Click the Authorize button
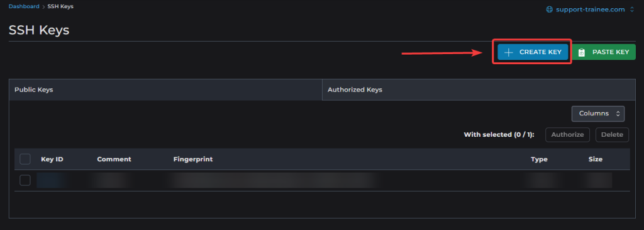The image size is (644, 230). [567, 135]
